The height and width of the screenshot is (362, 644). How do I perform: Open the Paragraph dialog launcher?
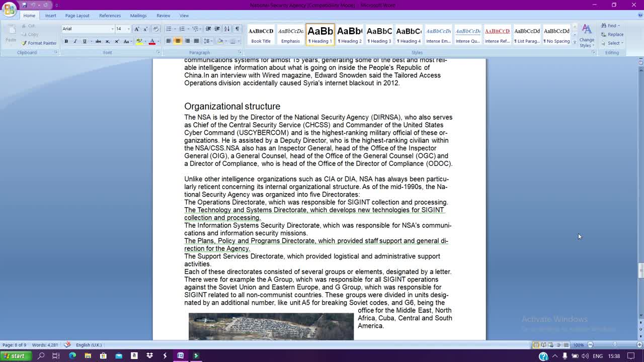[240, 52]
